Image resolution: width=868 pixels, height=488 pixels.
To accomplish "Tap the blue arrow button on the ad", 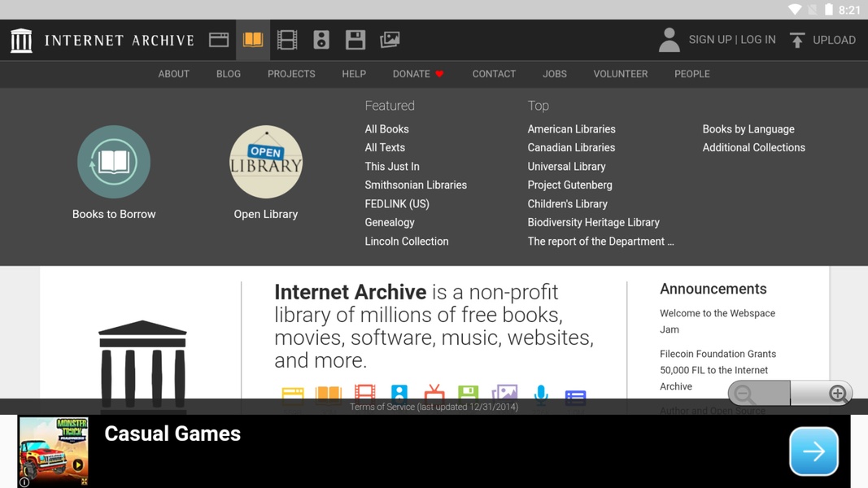I will 813,451.
